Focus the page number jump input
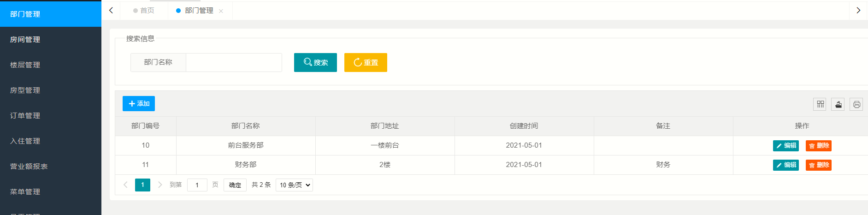The height and width of the screenshot is (215, 868). click(x=197, y=185)
